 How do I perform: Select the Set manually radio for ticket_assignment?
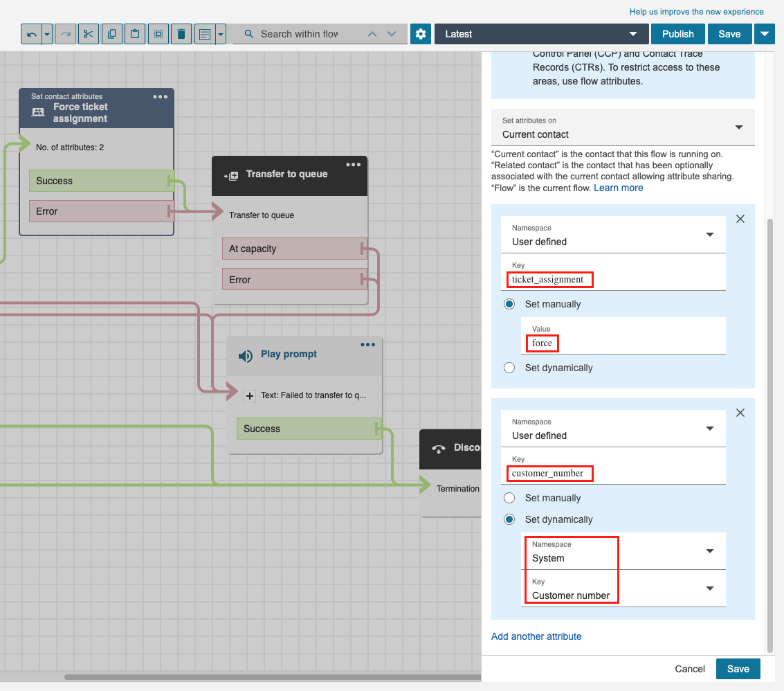coord(510,304)
